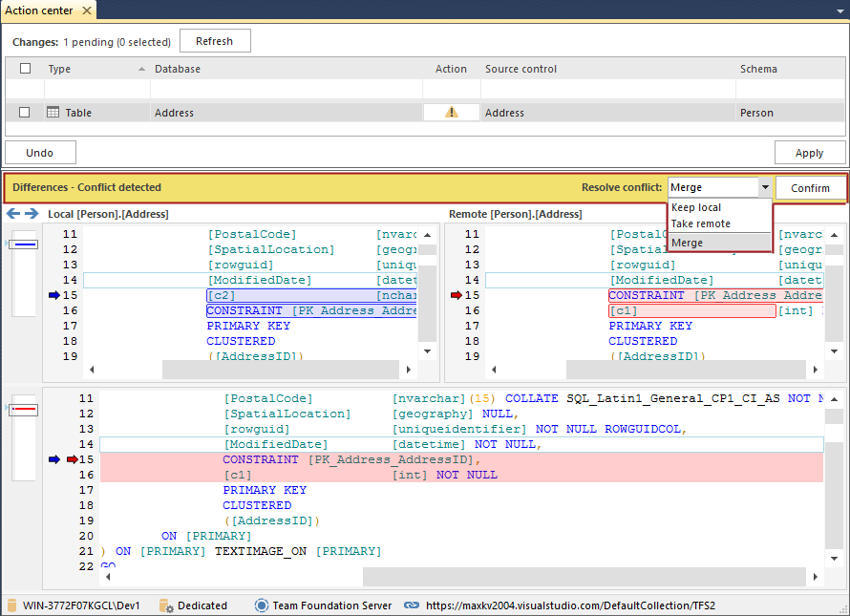The image size is (850, 616).
Task: Click the Apply button
Action: pyautogui.click(x=809, y=153)
